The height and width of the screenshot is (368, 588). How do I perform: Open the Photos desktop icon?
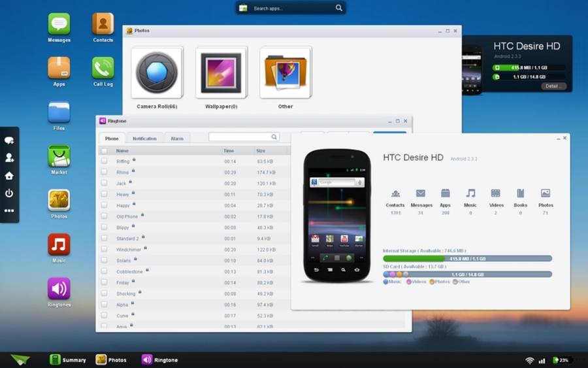59,200
